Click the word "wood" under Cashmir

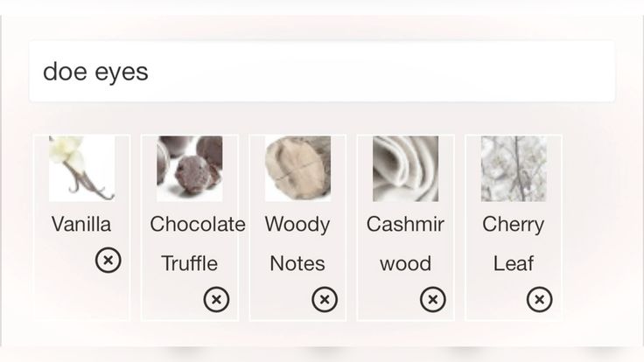click(x=405, y=263)
